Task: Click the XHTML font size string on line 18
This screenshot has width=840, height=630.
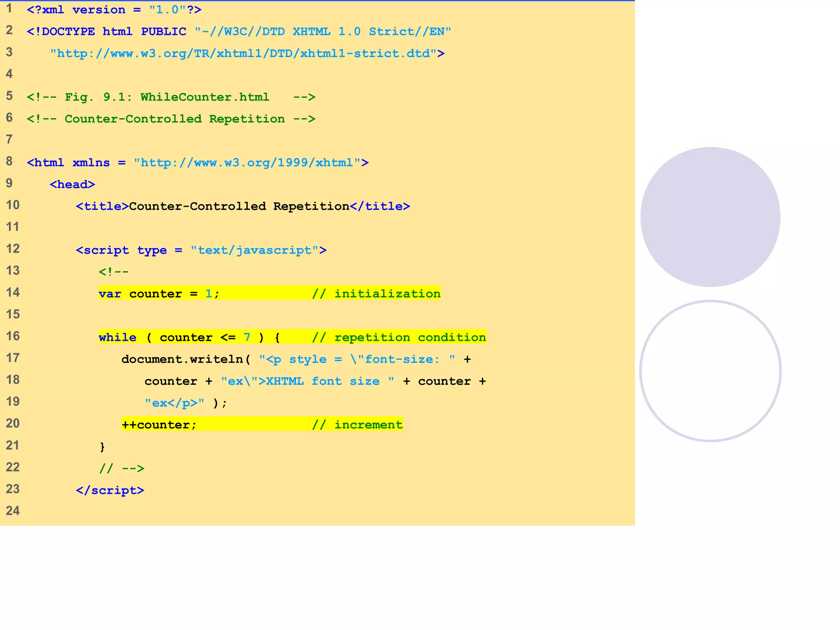Action: tap(308, 381)
